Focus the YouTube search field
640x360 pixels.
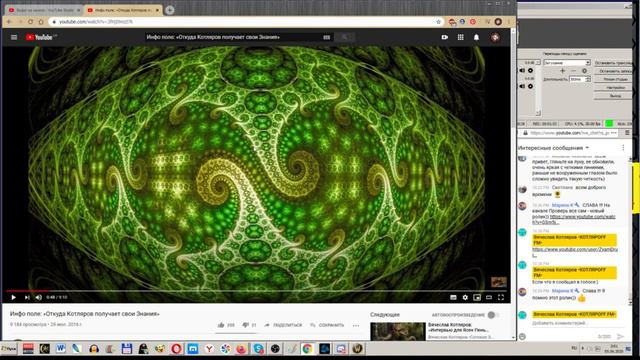[233, 37]
